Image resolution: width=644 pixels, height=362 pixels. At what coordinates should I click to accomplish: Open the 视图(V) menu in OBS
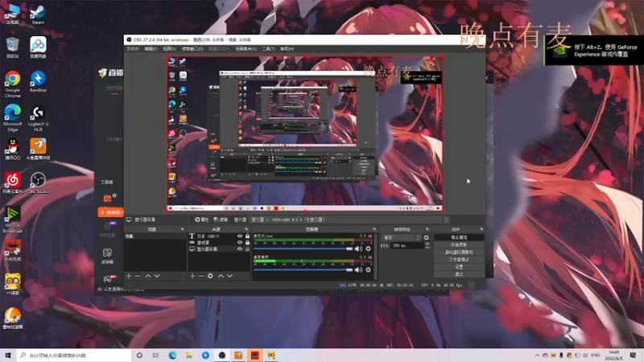(x=169, y=49)
